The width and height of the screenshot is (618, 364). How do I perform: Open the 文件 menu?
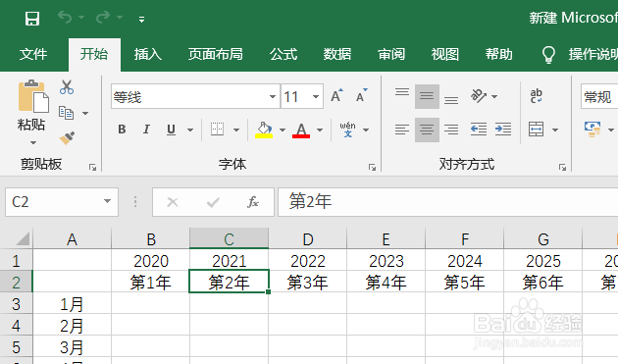[33, 54]
